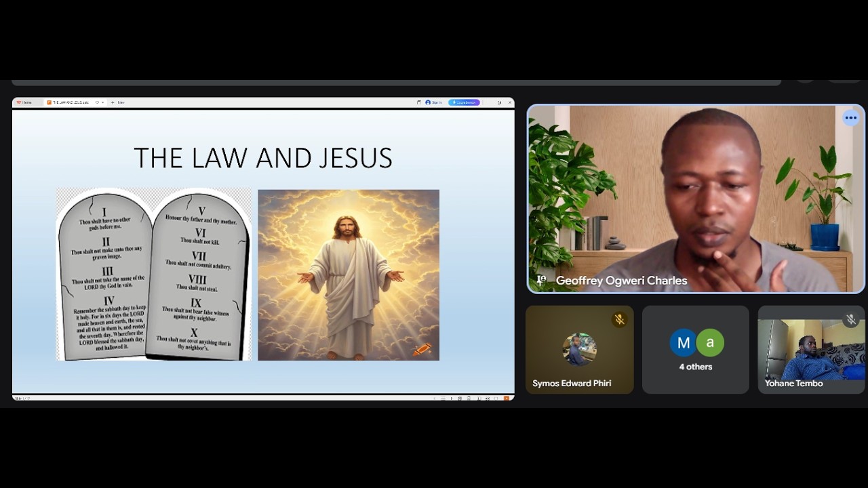Click 'Thou shalt not kill.' commandment text
Image resolution: width=868 pixels, height=488 pixels.
(x=199, y=241)
